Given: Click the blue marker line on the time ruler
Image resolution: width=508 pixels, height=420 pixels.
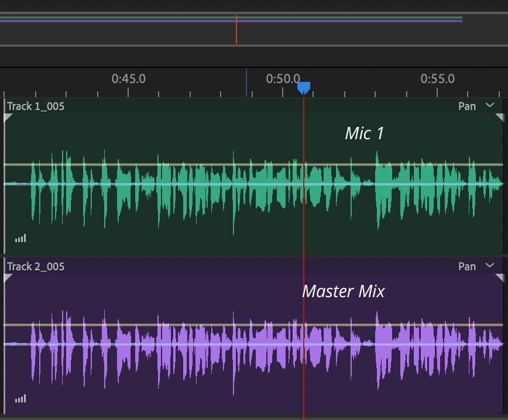Looking at the screenshot, I should coord(246,82).
